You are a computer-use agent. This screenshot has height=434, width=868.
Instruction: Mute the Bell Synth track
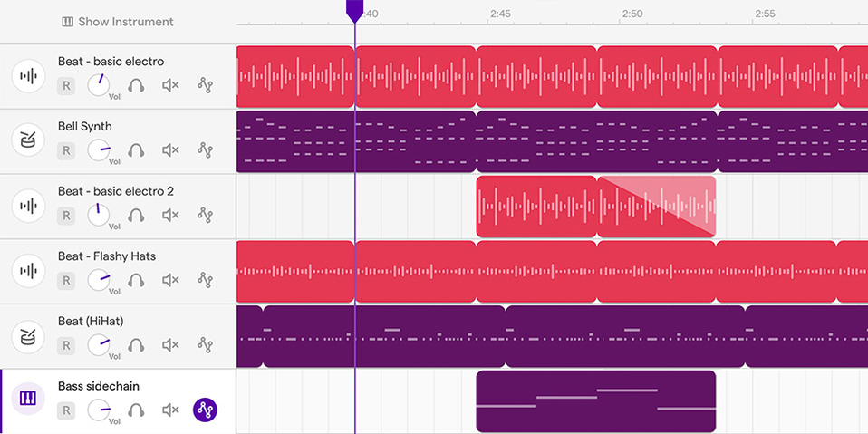[170, 150]
